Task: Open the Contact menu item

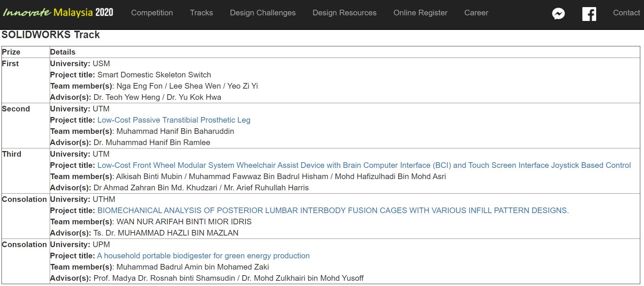Action: pyautogui.click(x=626, y=13)
